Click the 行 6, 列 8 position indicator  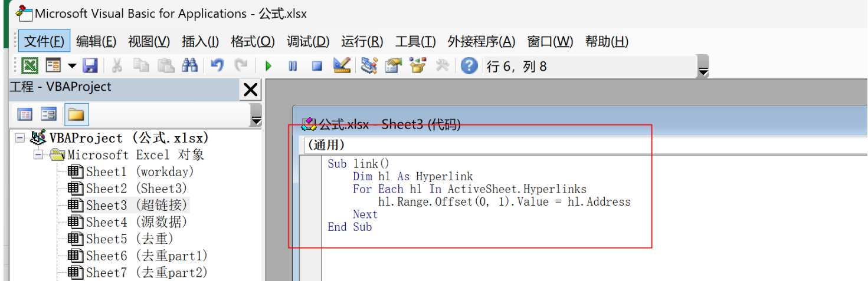tap(517, 67)
